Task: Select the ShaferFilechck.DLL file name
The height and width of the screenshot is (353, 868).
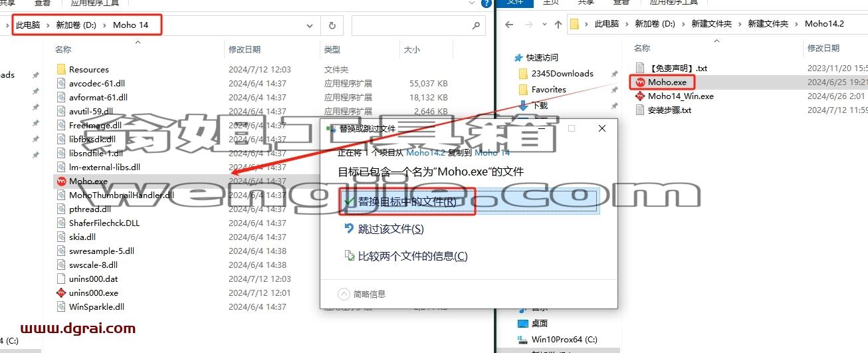Action: pos(104,223)
